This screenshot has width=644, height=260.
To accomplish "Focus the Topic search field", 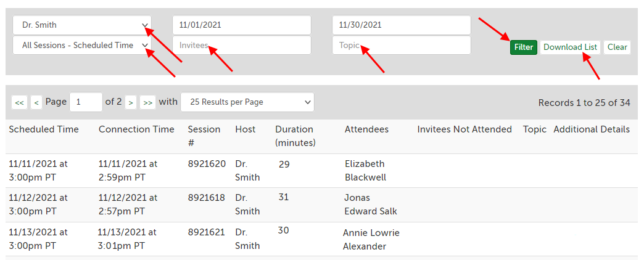I will click(x=401, y=45).
